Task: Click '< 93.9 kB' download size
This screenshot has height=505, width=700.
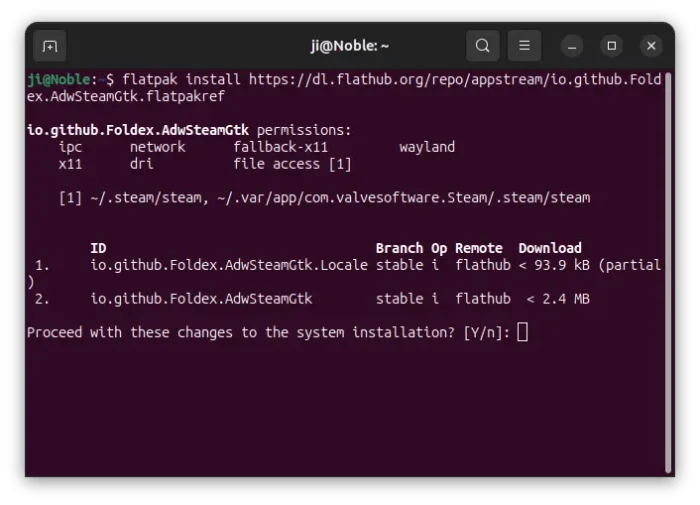Action: pos(554,265)
